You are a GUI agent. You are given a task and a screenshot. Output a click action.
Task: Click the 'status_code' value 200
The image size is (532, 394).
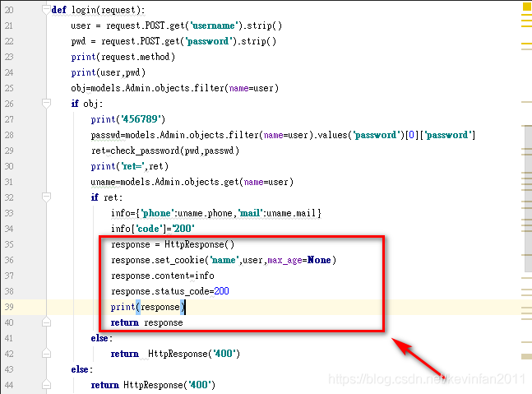click(x=221, y=291)
